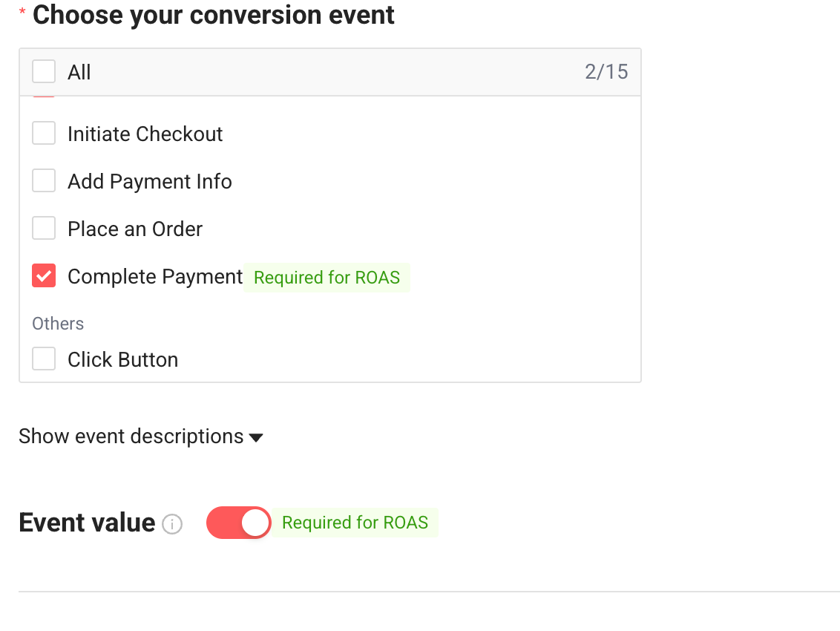Click the Required for ROAS badge beside Complete Payment
This screenshot has width=840, height=631.
tap(327, 278)
